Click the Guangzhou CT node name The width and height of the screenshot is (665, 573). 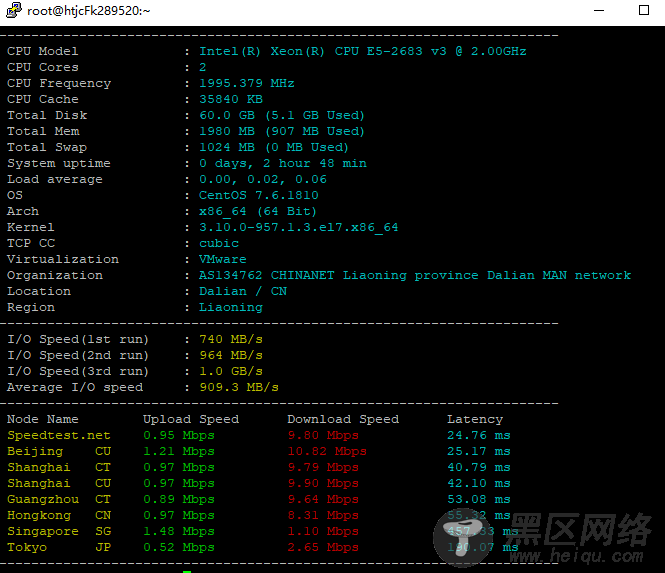[x=59, y=500]
